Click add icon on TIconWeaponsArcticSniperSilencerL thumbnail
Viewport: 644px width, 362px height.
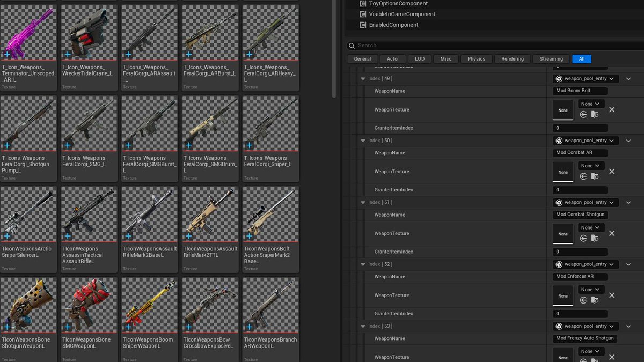tap(7, 235)
